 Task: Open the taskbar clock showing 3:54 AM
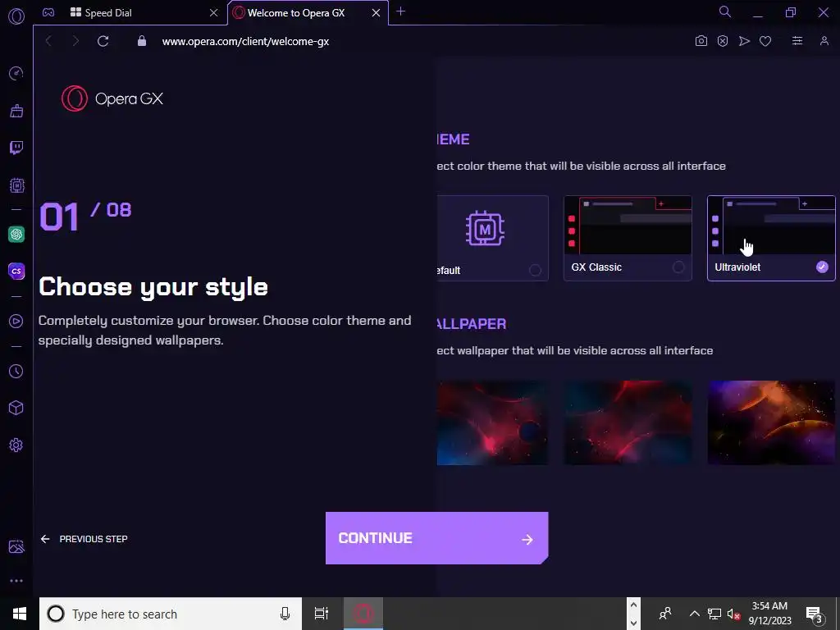click(769, 614)
